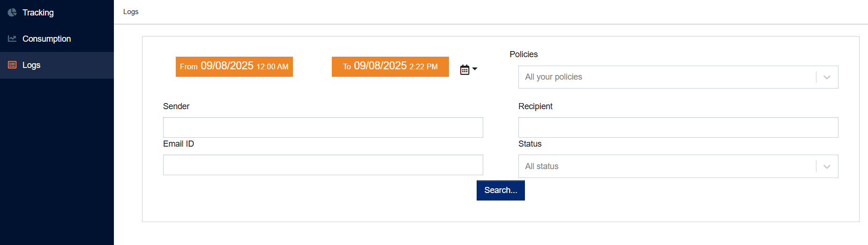Image resolution: width=868 pixels, height=245 pixels.
Task: Click the Logs page header text
Action: (x=131, y=12)
